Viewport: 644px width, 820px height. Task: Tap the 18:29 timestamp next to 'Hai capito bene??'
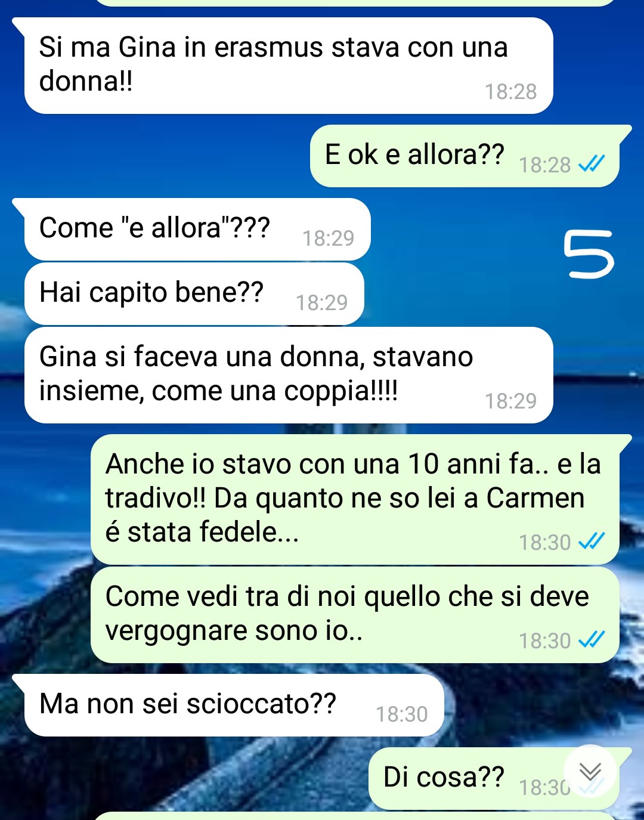(x=322, y=303)
